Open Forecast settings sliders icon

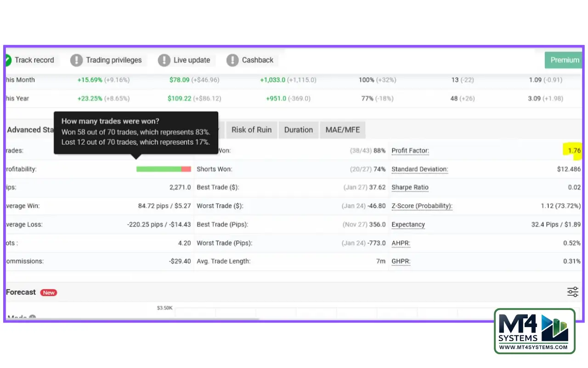coord(572,292)
